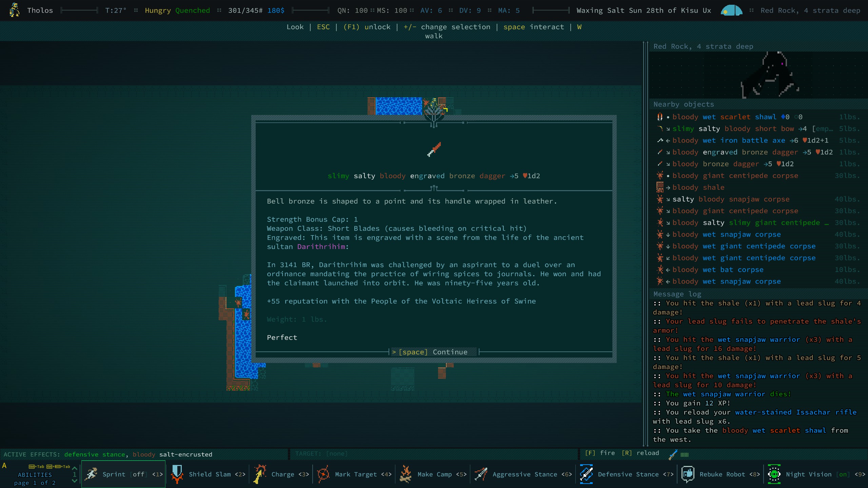The width and height of the screenshot is (868, 488).
Task: Select the Shield Slam ability icon
Action: pyautogui.click(x=178, y=474)
